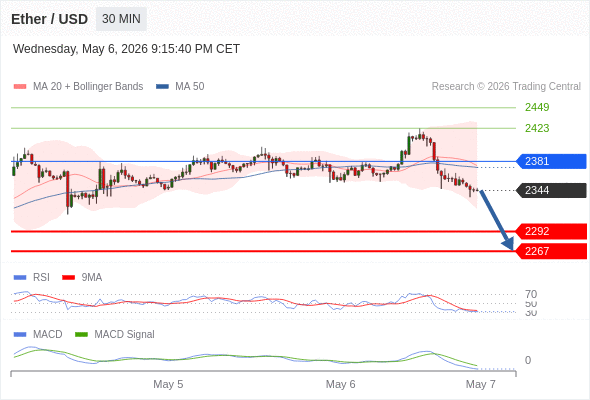590x400 pixels.
Task: Click the 2449 green resistance level
Action: click(x=537, y=107)
